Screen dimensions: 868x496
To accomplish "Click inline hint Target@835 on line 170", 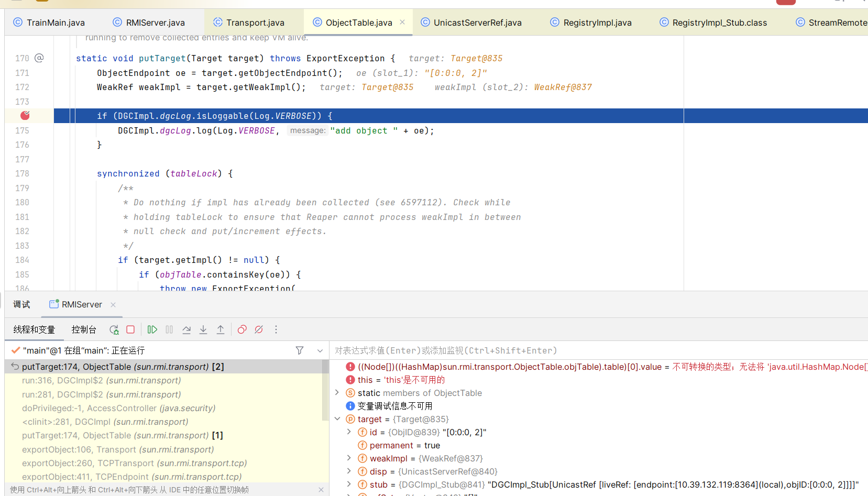I will click(x=476, y=58).
